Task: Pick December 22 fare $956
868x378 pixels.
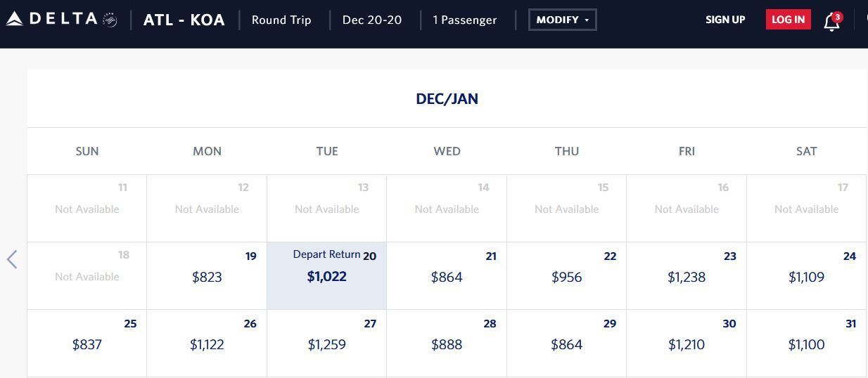Action: (x=566, y=276)
